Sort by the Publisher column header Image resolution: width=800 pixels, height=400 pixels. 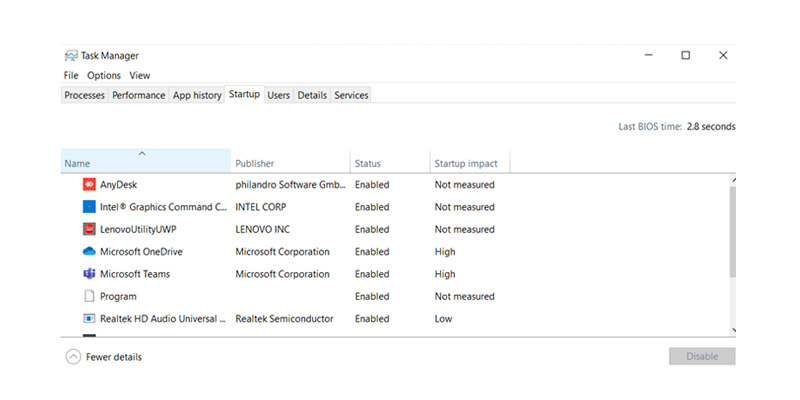coord(290,161)
